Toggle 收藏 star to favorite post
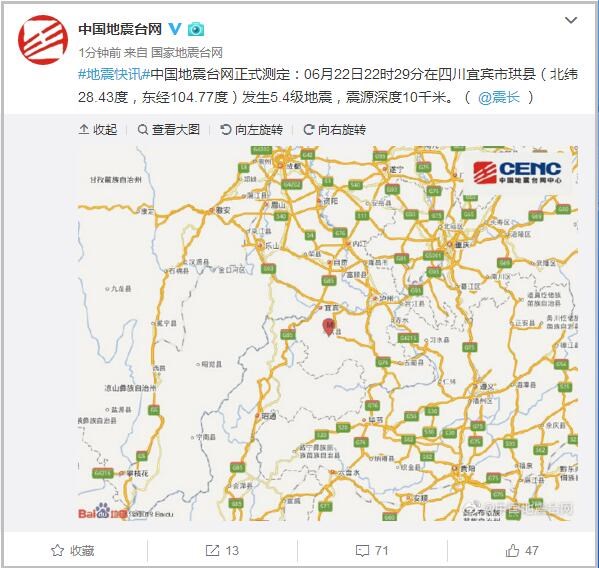 coord(73,550)
